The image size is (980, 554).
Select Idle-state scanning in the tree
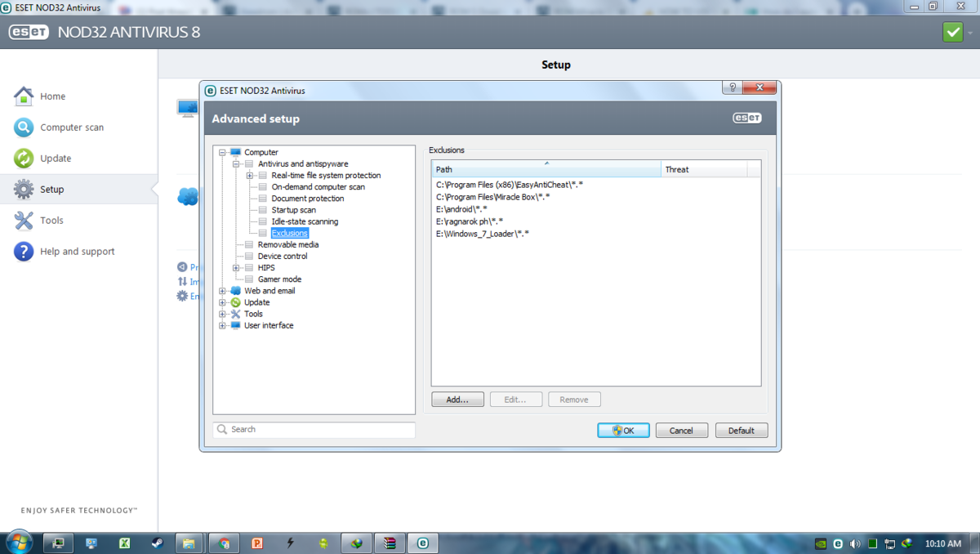point(305,221)
